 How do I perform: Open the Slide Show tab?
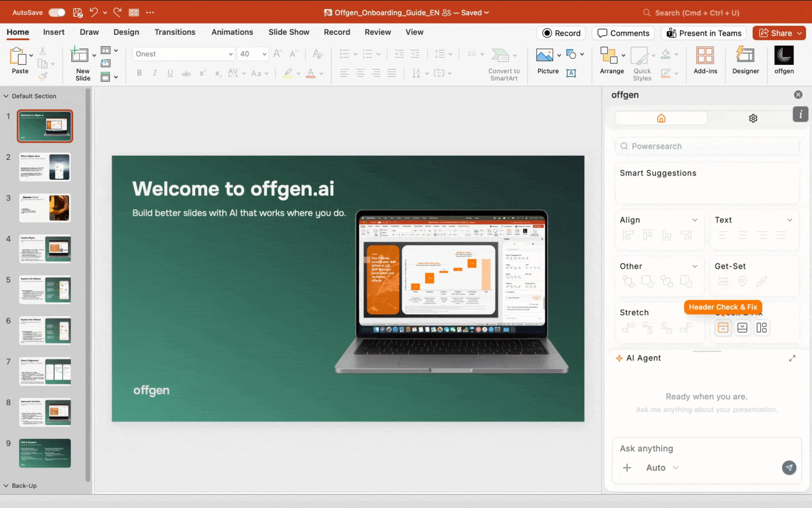(289, 32)
